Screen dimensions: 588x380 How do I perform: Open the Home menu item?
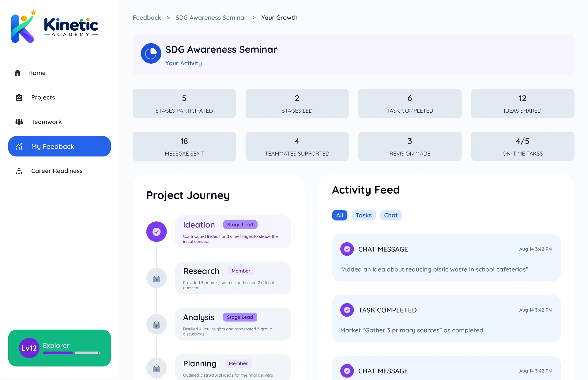click(x=59, y=73)
